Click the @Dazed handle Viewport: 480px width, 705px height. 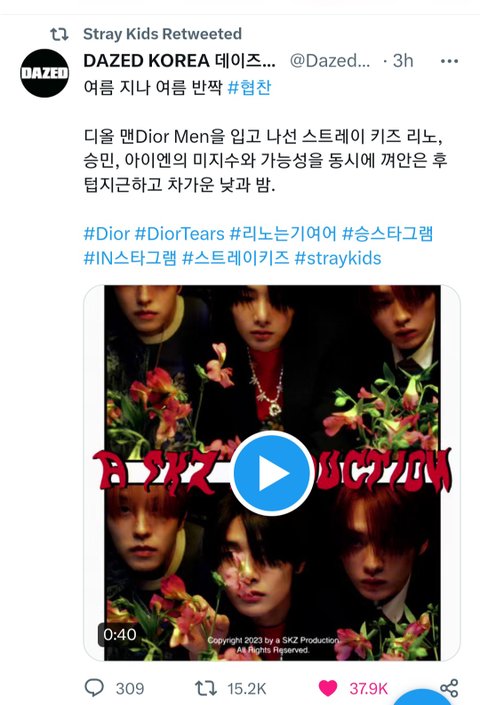tap(330, 61)
